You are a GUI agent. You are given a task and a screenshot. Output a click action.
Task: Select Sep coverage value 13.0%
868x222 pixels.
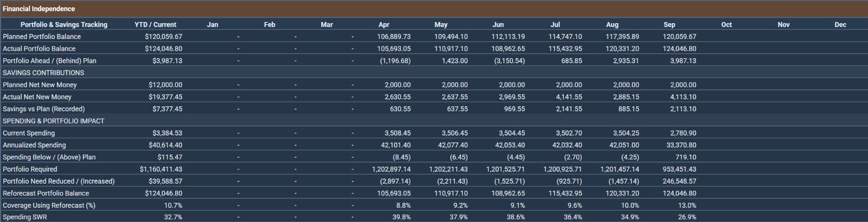coord(687,205)
